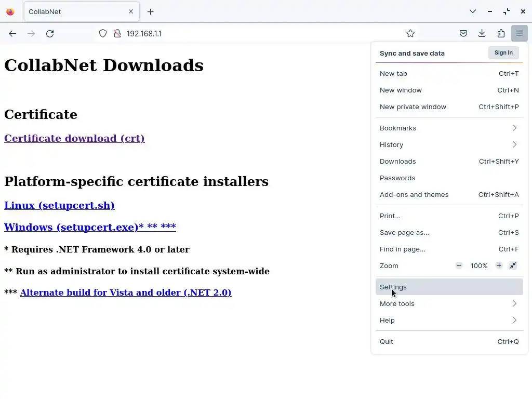Sign in to sync data
The width and height of the screenshot is (532, 399).
coord(503,52)
